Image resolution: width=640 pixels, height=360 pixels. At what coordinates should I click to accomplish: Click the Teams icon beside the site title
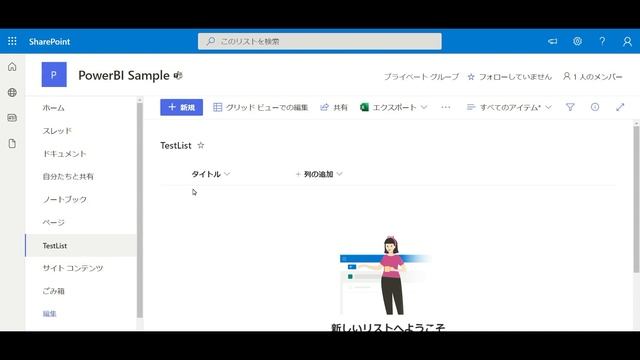(178, 76)
